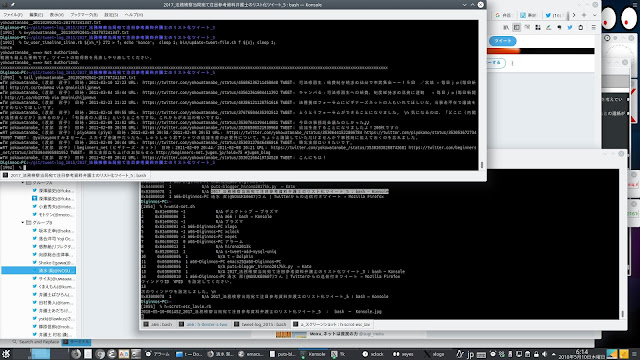Click the lock icon in system tray
640x360 pixels.
536,354
